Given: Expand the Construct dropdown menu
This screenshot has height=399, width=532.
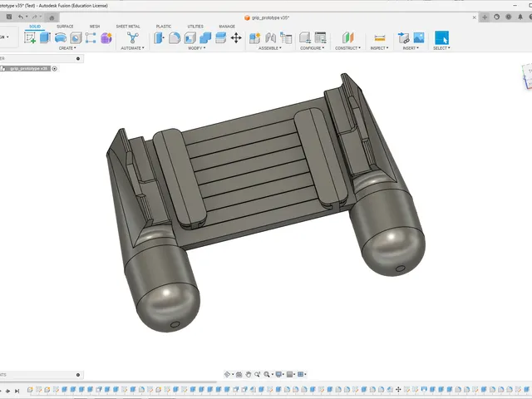Looking at the screenshot, I should (347, 48).
